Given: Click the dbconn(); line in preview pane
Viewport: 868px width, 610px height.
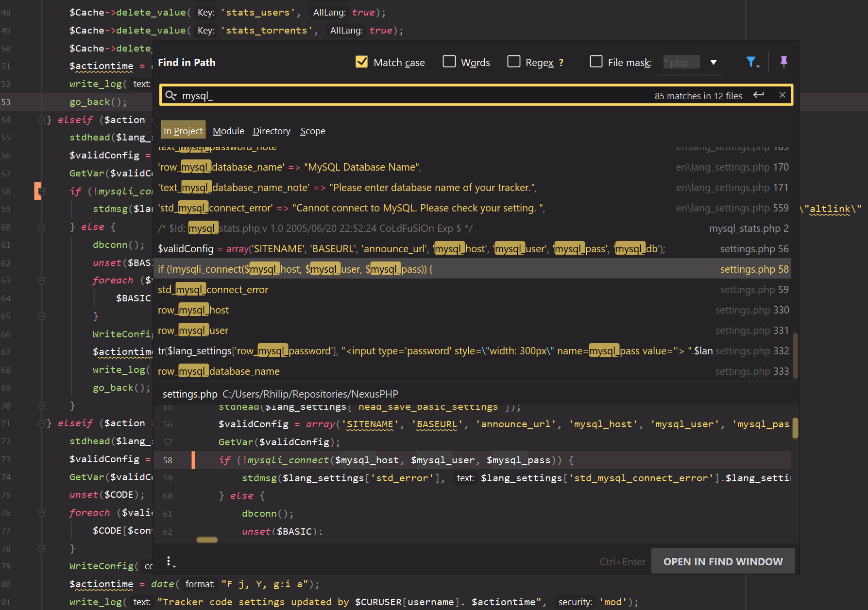Looking at the screenshot, I should point(268,514).
